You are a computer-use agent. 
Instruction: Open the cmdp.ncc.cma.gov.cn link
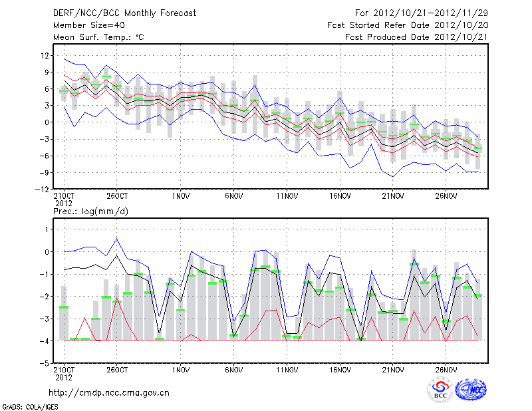tap(109, 392)
